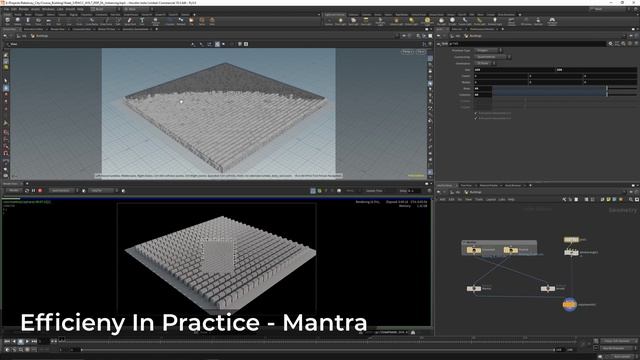Open the parameter pane gear menu
Image resolution: width=640 pixels, height=360 pixels.
coord(610,44)
